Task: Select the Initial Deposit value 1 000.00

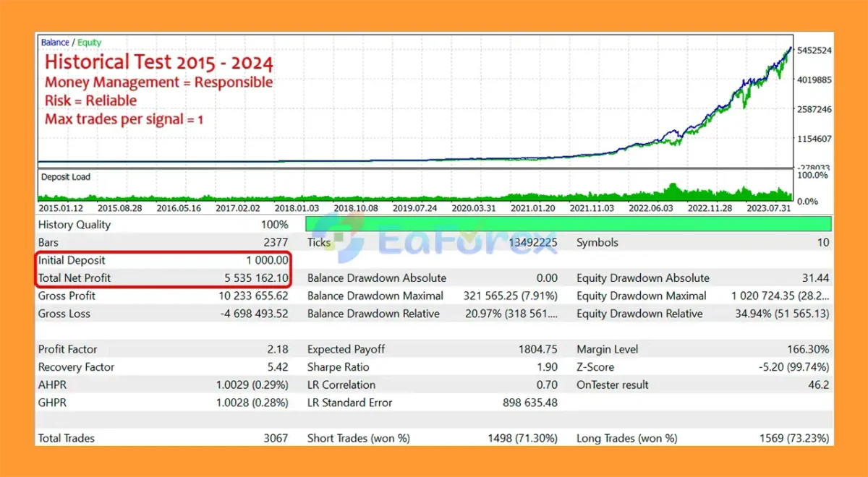Action: pos(267,260)
